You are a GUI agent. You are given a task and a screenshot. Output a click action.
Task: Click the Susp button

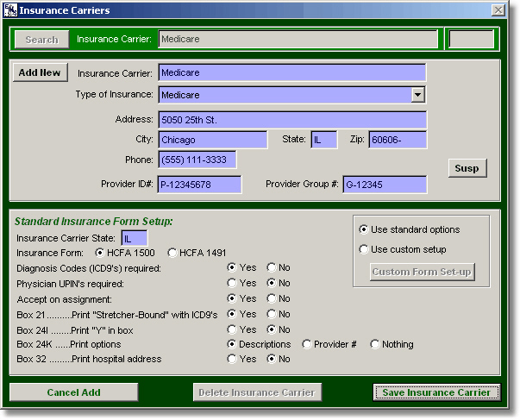tap(467, 167)
